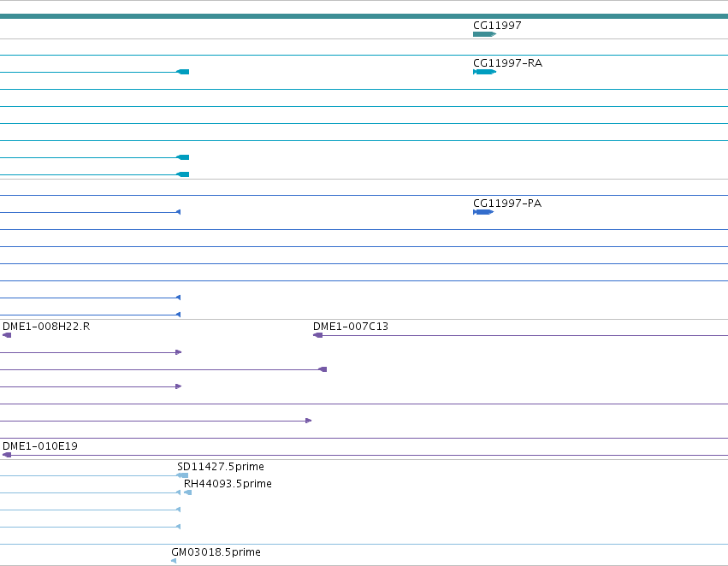Image resolution: width=728 pixels, height=566 pixels.
Task: Click the purple glyph under DME1-008H22.R
Action: [x=7, y=335]
